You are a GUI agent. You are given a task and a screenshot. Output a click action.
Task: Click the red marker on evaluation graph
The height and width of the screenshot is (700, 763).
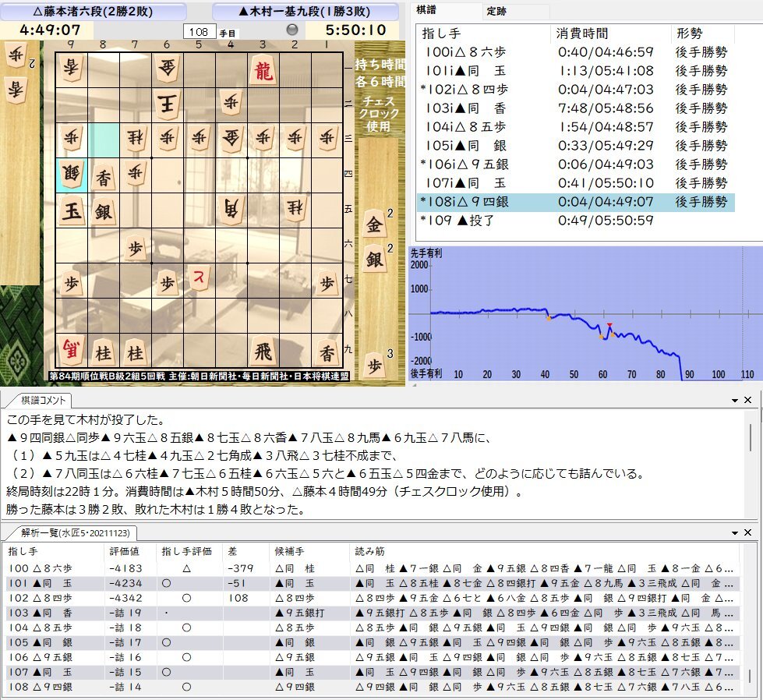609,325
